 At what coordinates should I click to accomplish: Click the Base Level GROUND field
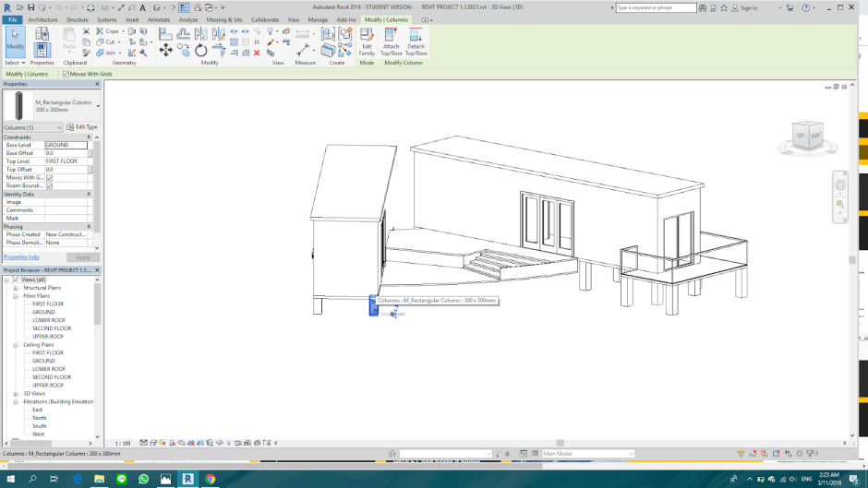point(66,145)
